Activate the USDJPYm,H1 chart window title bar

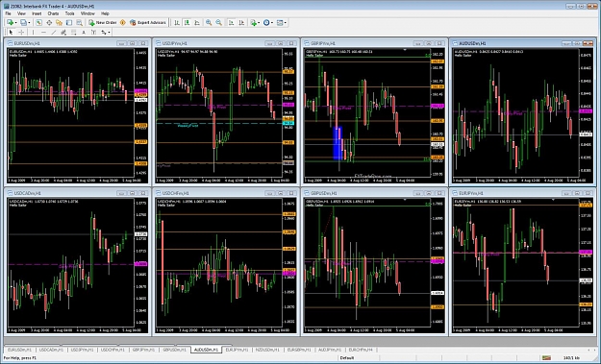click(225, 43)
